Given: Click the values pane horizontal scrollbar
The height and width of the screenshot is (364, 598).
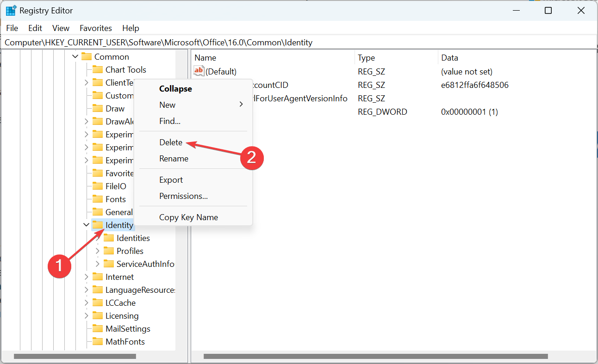Looking at the screenshot, I should [375, 357].
